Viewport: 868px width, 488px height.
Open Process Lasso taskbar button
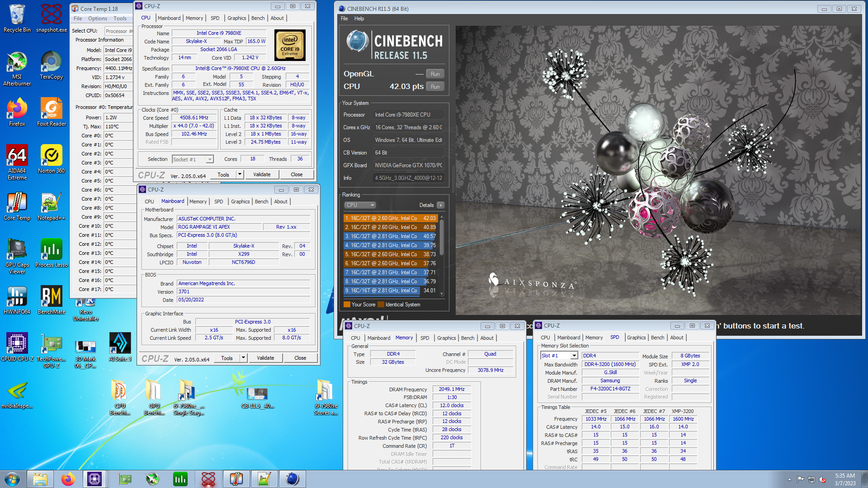(180, 479)
